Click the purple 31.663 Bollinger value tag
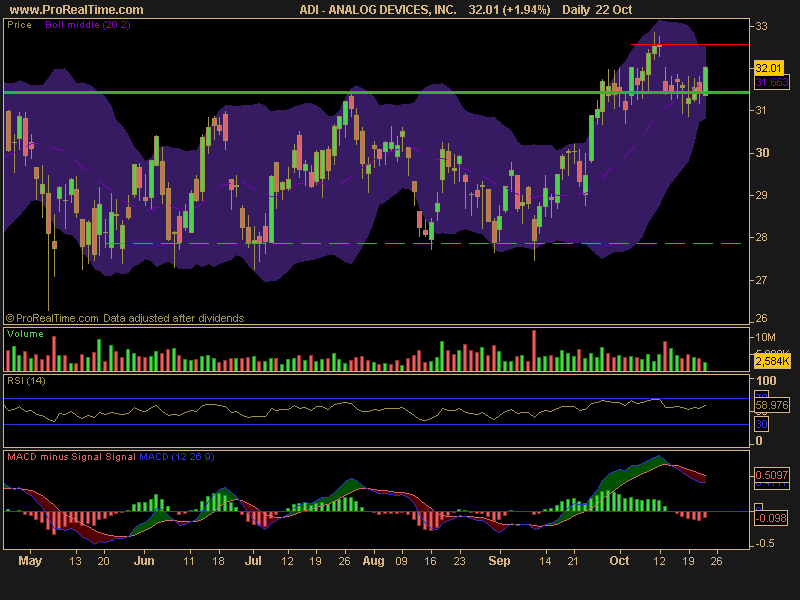800x600 pixels. click(771, 82)
